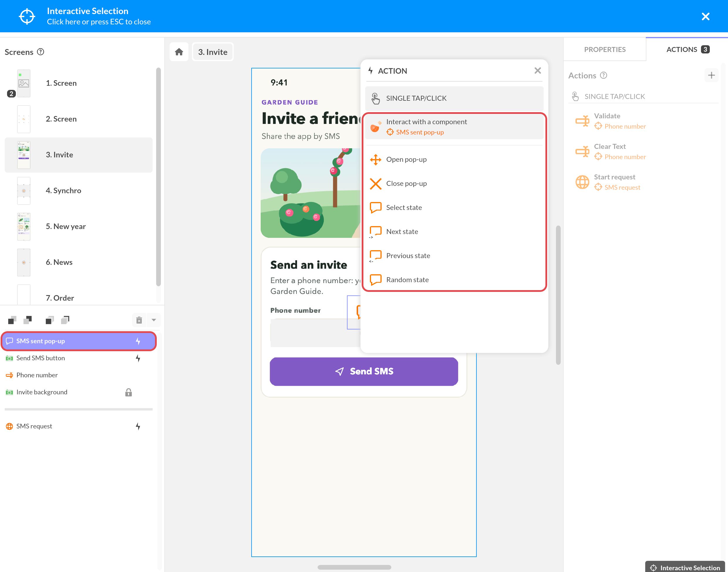Close the ACTION pop-up panel
Viewport: 728px width, 572px height.
pos(537,71)
